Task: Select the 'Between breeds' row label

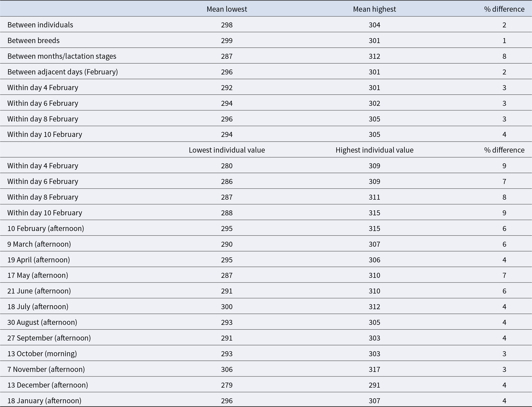Action: click(x=33, y=41)
